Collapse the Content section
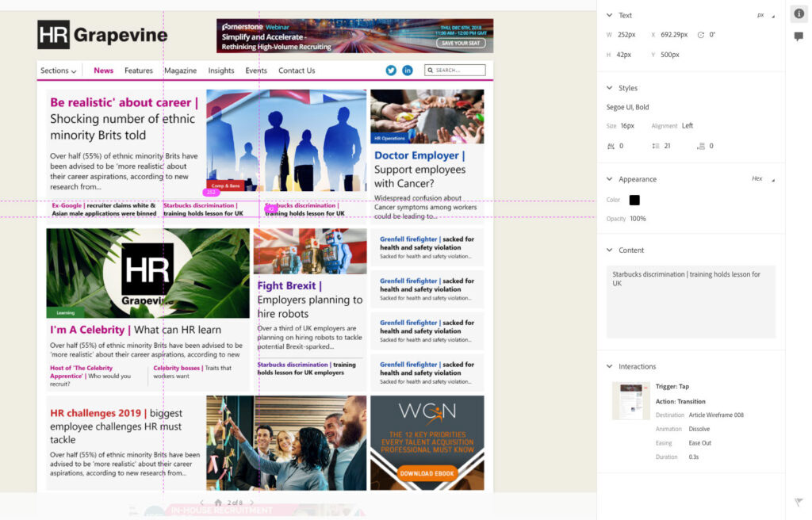Screen dimensions: 812x520 [x=609, y=250]
